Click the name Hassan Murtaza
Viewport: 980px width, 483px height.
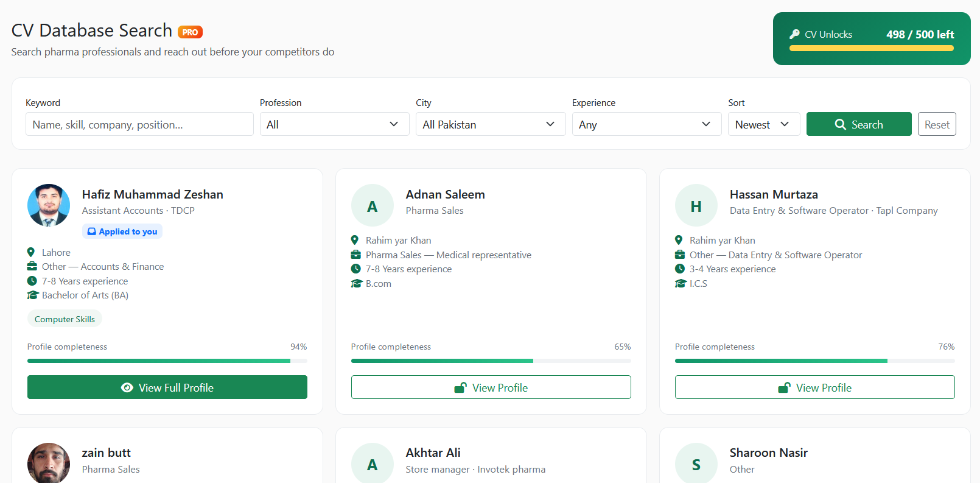[x=774, y=194]
